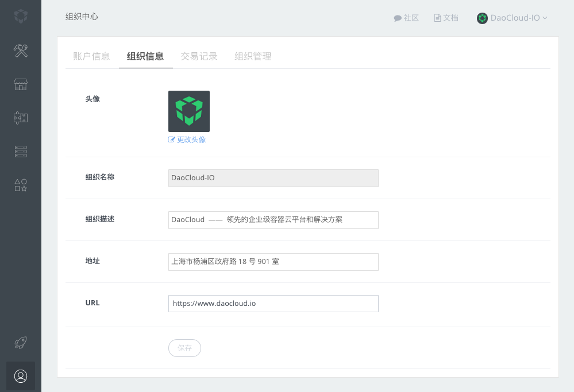
Task: Open the build tools hammer-and-wrench icon
Action: coord(21,51)
